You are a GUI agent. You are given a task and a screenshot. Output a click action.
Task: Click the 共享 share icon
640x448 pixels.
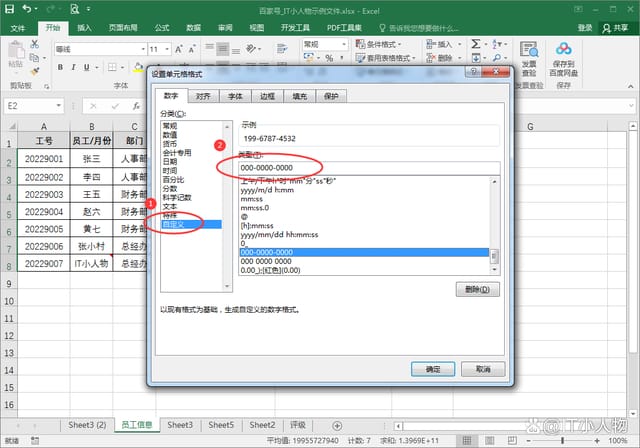[x=616, y=28]
